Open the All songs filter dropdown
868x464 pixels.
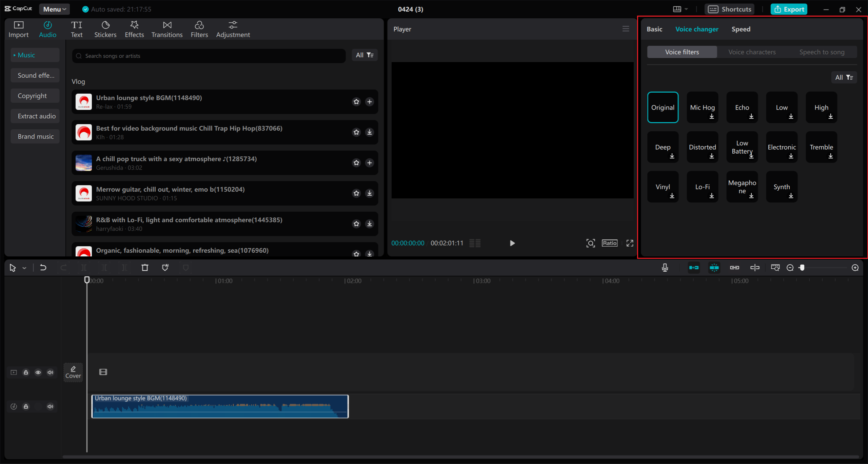[x=364, y=55]
